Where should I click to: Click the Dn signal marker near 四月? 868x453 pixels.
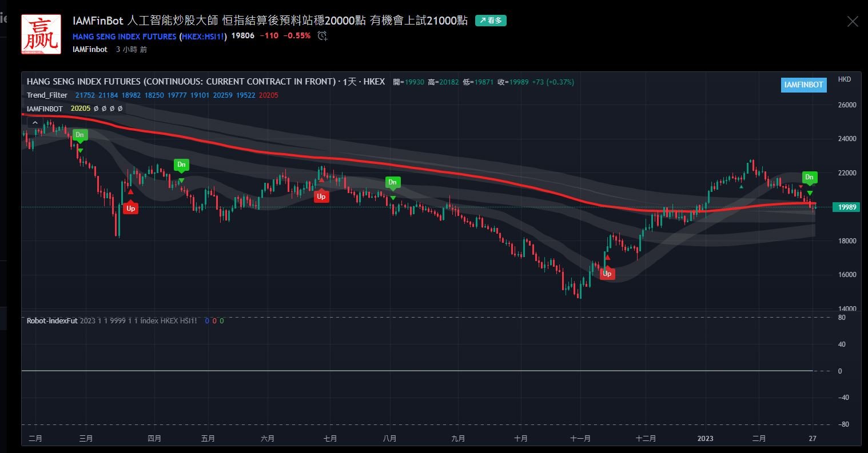[181, 165]
